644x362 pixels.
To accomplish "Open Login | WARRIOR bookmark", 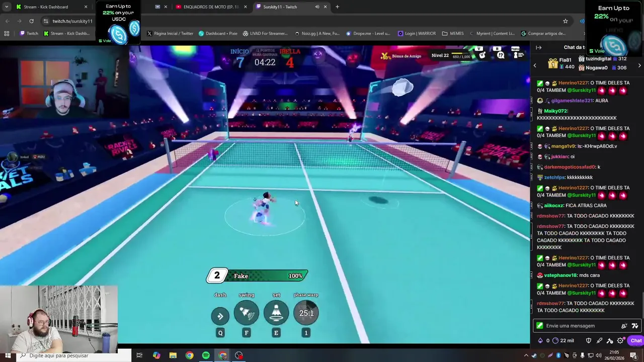I will click(x=417, y=34).
